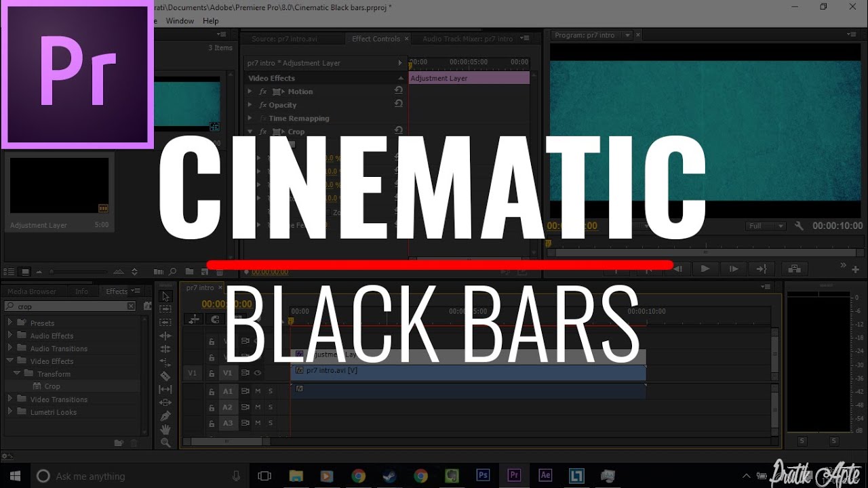Click timeline horizontal zoom scrollbar
This screenshot has width=868, height=488.
227,441
